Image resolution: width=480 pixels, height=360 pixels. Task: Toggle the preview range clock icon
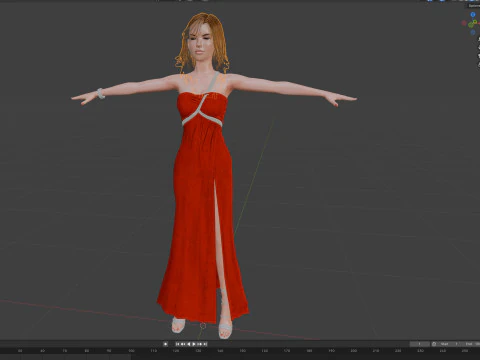click(434, 344)
